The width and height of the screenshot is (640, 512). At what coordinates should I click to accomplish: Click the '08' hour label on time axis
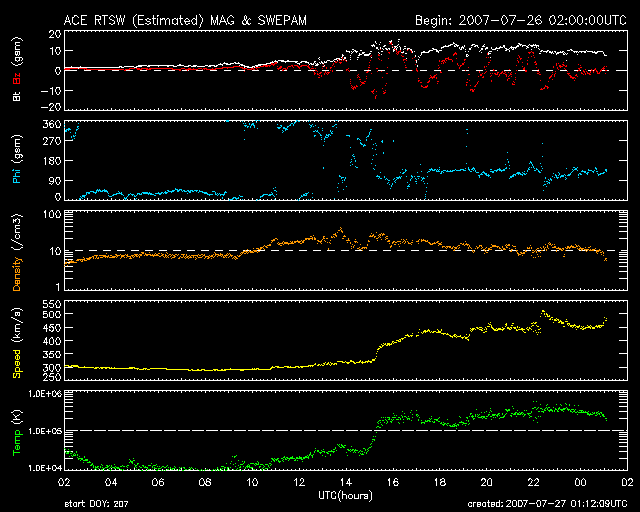click(205, 483)
